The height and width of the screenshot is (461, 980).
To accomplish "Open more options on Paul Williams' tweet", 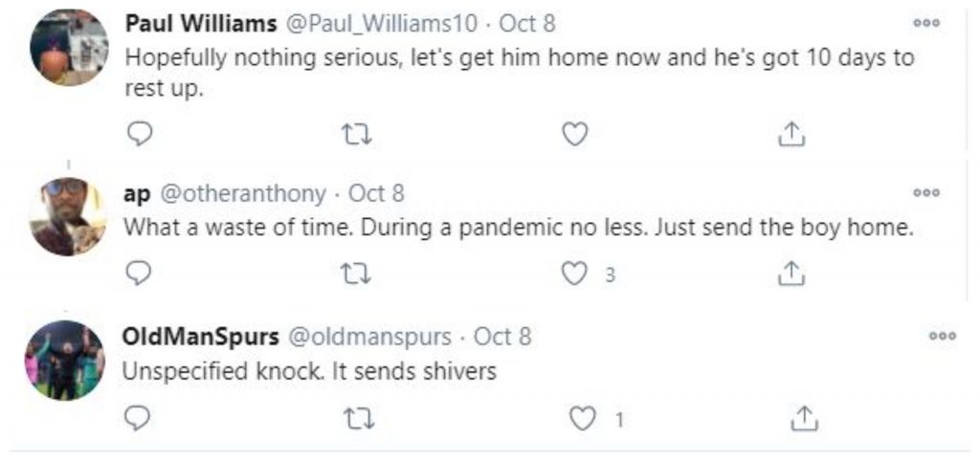I will (x=925, y=23).
